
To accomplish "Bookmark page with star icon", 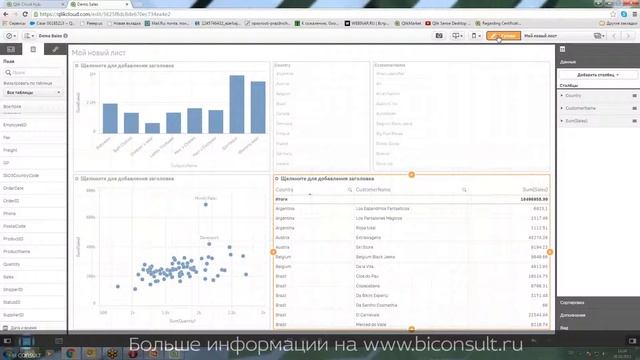I will (x=613, y=14).
